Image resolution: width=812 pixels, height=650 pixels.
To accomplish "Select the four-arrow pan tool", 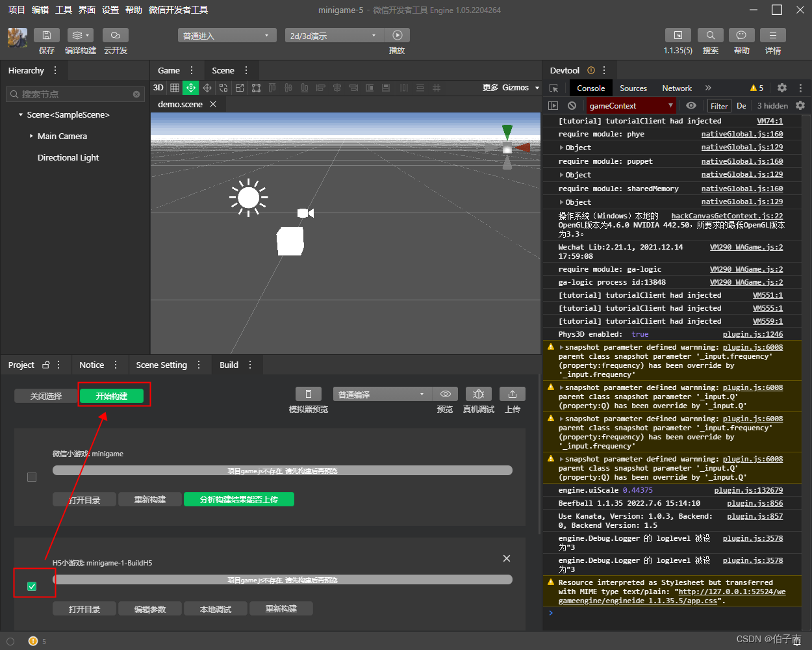I will [207, 88].
